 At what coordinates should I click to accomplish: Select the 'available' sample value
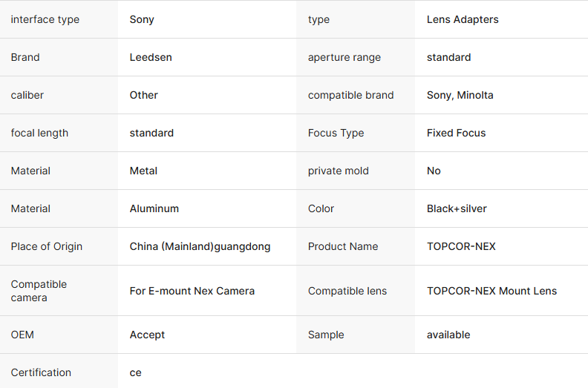[448, 335]
